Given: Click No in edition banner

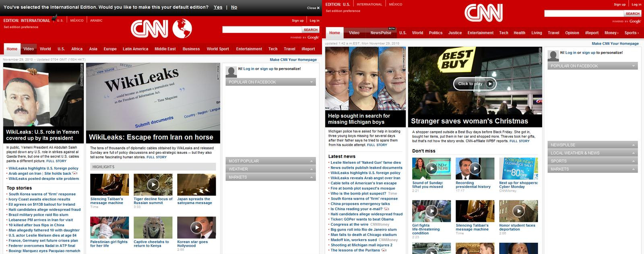Looking at the screenshot, I should click(234, 7).
